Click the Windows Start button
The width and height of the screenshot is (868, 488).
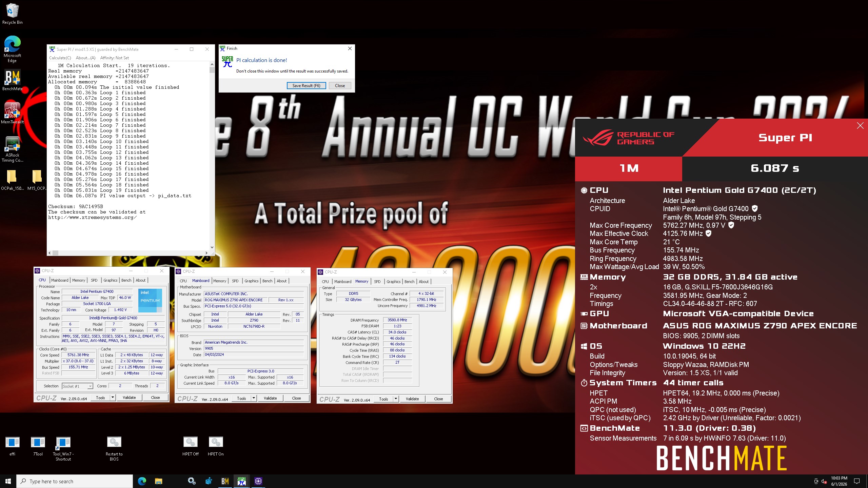pyautogui.click(x=8, y=481)
